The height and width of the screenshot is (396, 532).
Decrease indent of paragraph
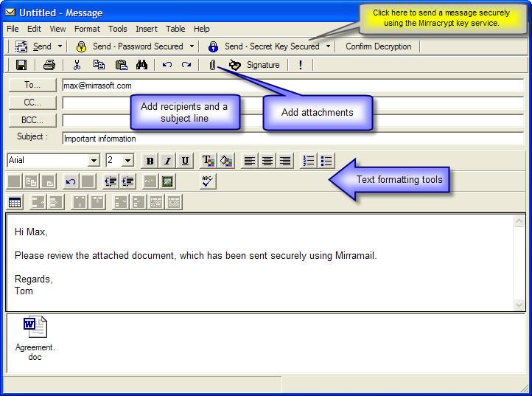point(111,181)
